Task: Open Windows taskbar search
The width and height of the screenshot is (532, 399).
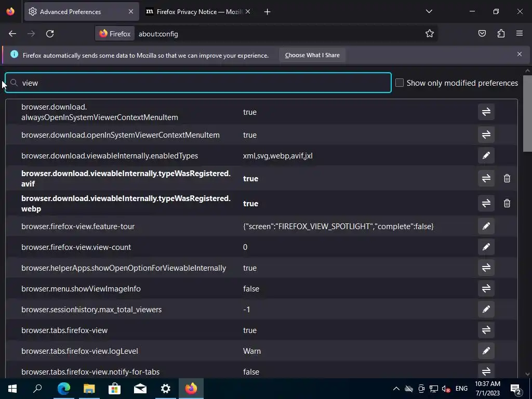Action: point(37,389)
